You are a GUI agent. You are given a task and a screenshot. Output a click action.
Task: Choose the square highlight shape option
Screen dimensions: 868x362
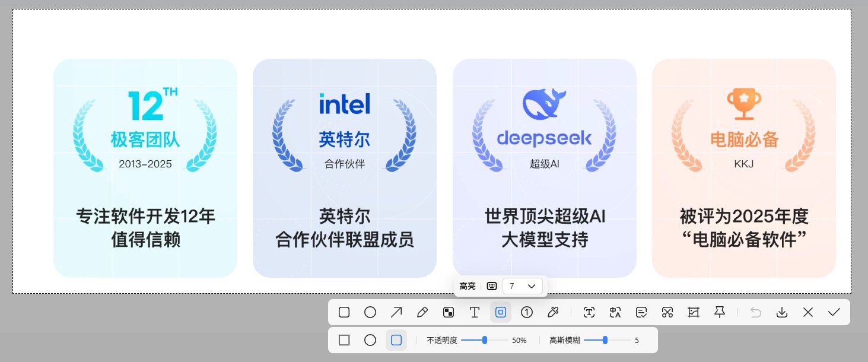click(344, 340)
